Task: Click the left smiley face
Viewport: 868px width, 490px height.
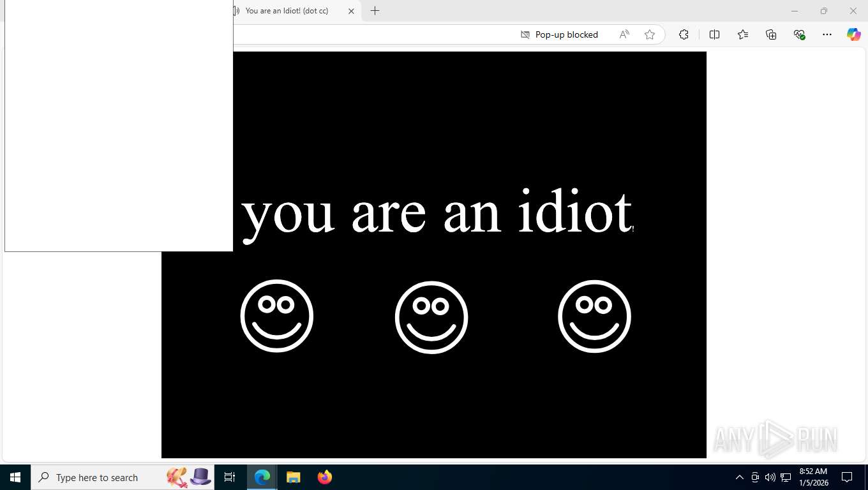Action: pos(277,316)
